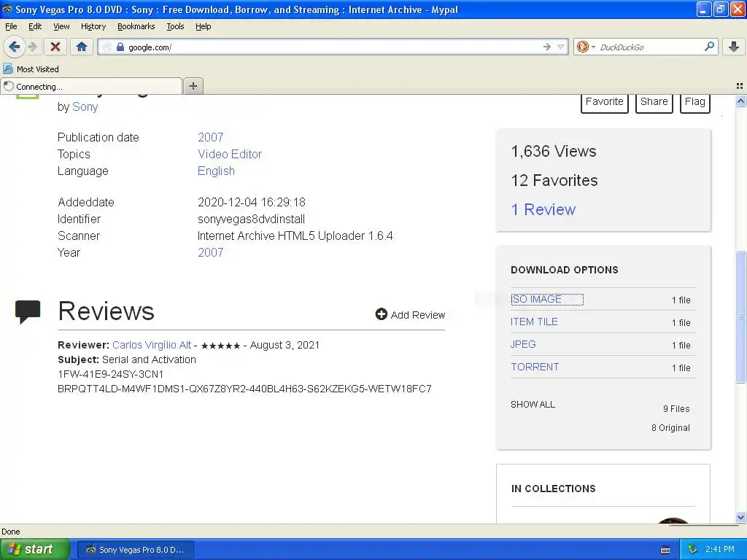This screenshot has width=747, height=560.
Task: Click the 9 Files text
Action: click(676, 408)
